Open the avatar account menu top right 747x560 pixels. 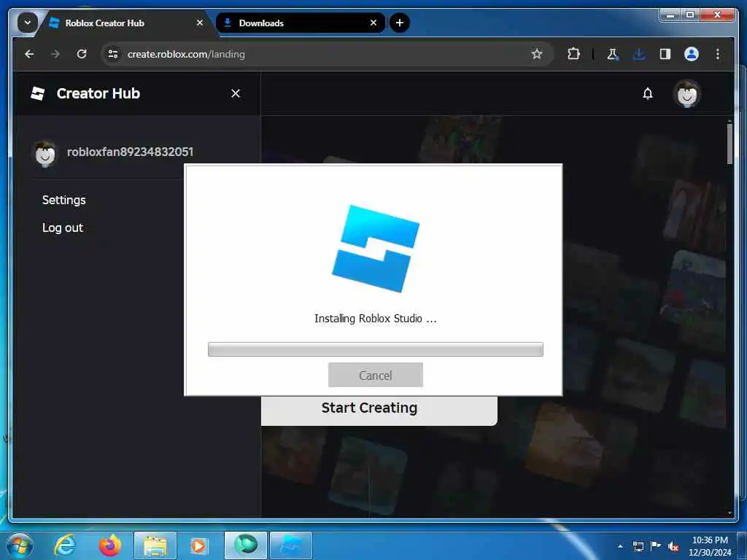click(x=686, y=94)
